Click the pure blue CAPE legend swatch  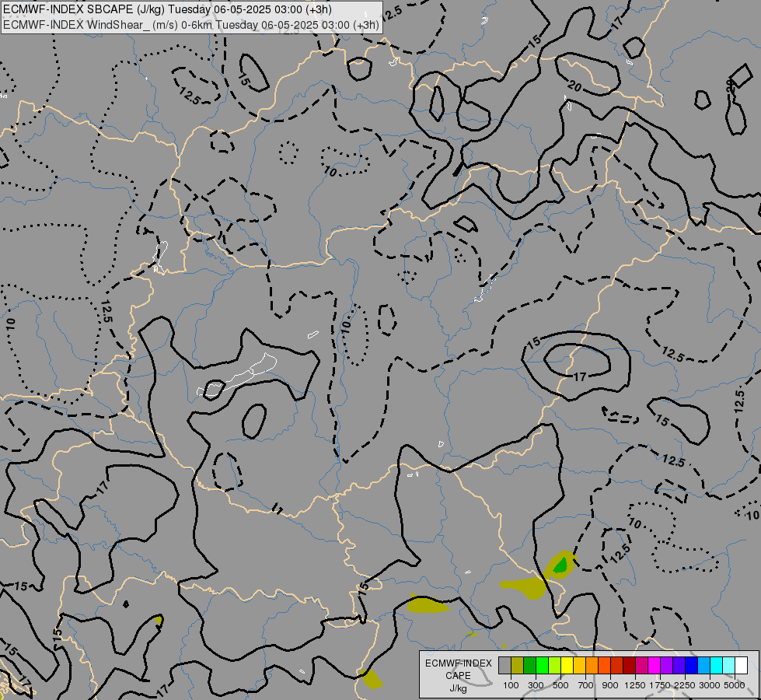click(692, 665)
